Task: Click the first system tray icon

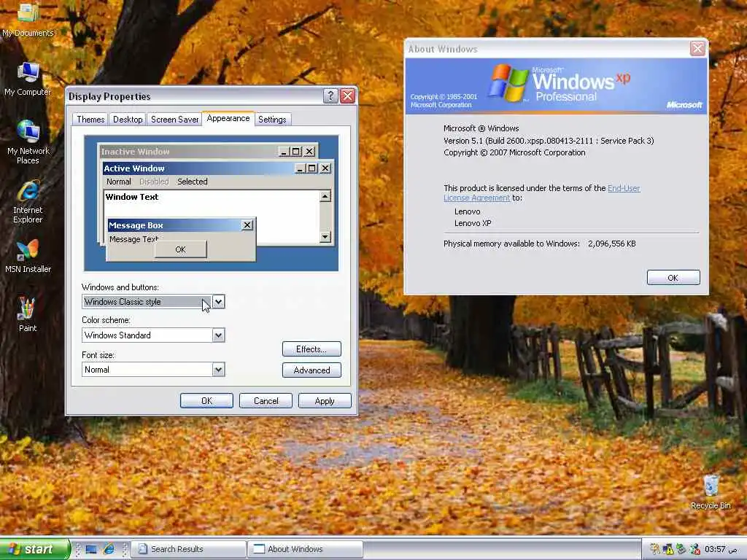Action: click(x=655, y=549)
